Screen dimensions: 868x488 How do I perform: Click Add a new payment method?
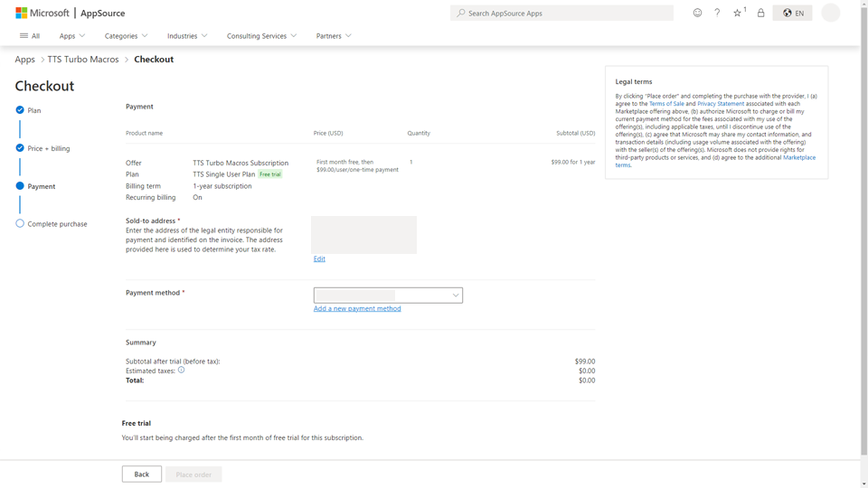(357, 309)
